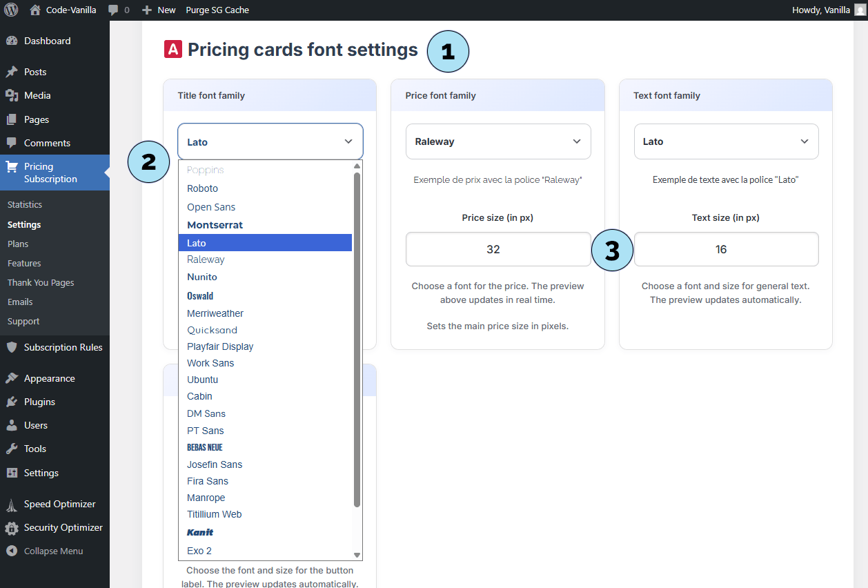Screen dimensions: 868x588
Task: Choose Playfair Display font option
Action: click(x=220, y=346)
